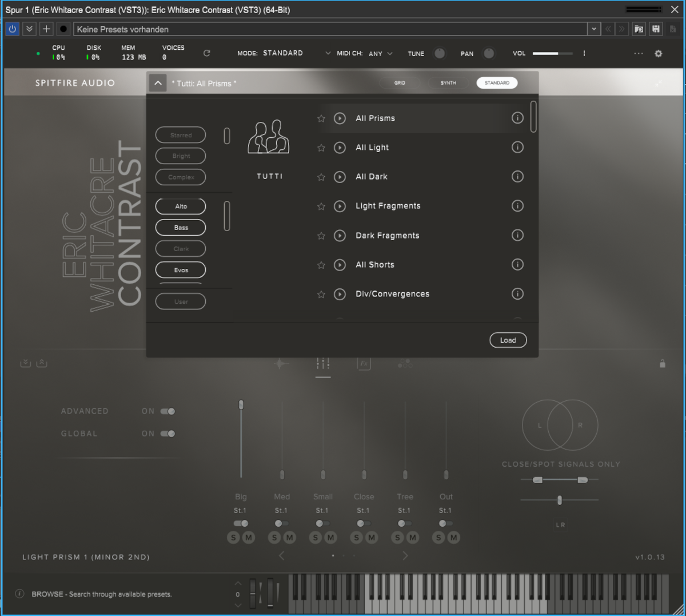Click the lock icon beside mixer
686x616 pixels.
(663, 363)
